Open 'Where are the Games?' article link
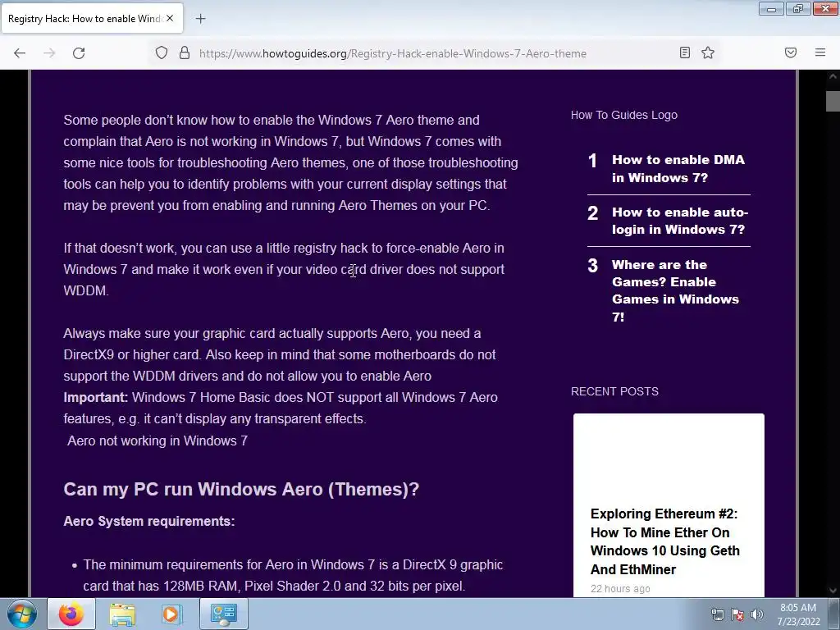 pyautogui.click(x=675, y=290)
